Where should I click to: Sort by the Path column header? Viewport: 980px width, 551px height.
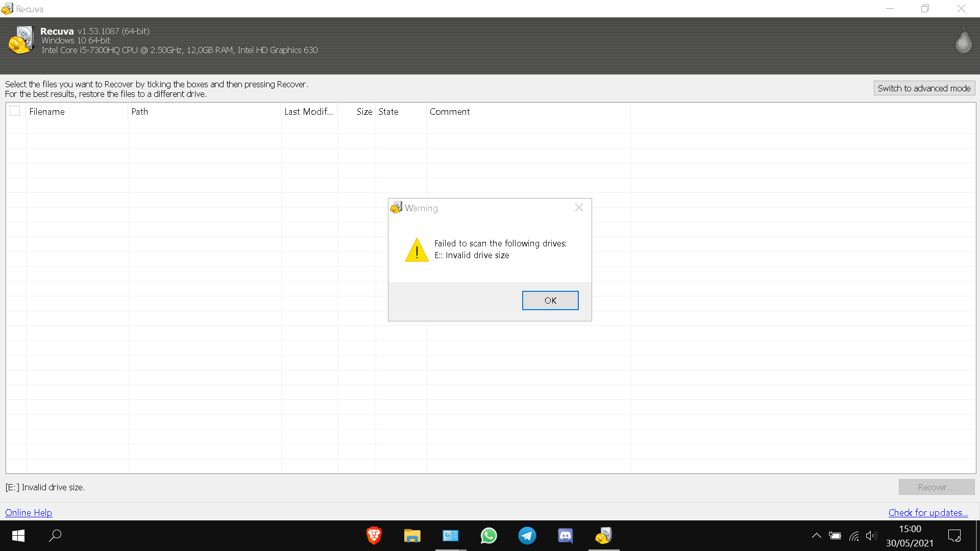204,112
